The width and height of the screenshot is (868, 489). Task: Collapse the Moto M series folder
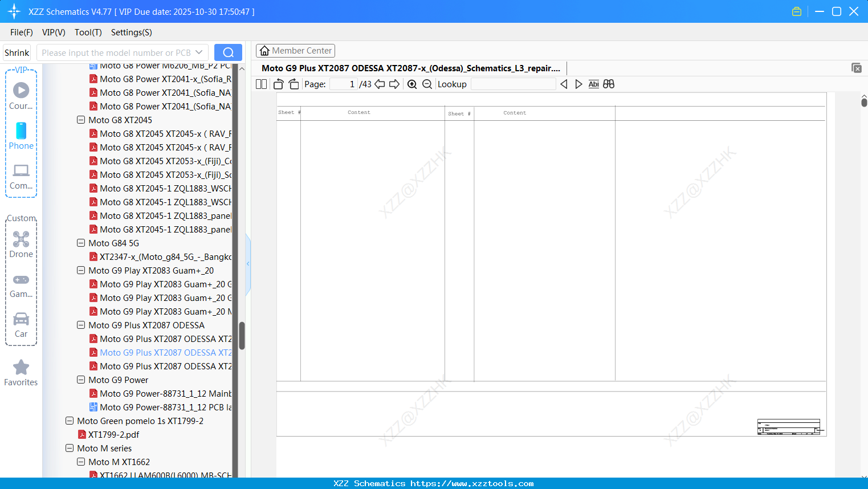click(70, 449)
